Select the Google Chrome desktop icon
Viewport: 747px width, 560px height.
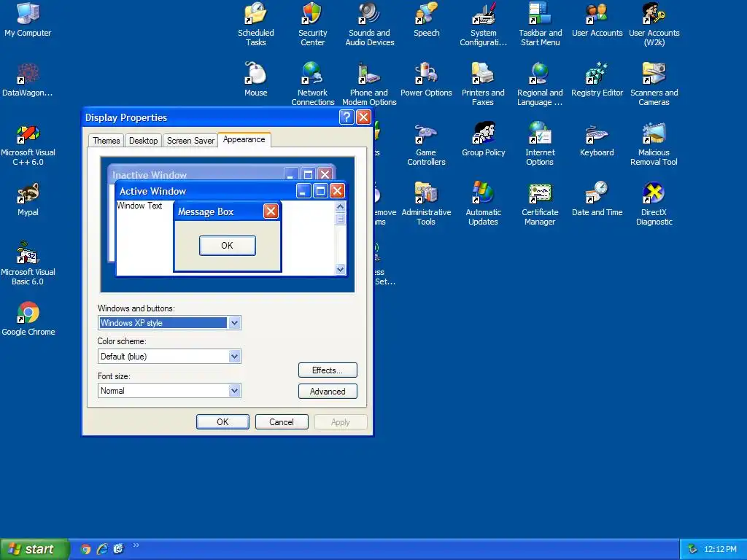coord(28,318)
